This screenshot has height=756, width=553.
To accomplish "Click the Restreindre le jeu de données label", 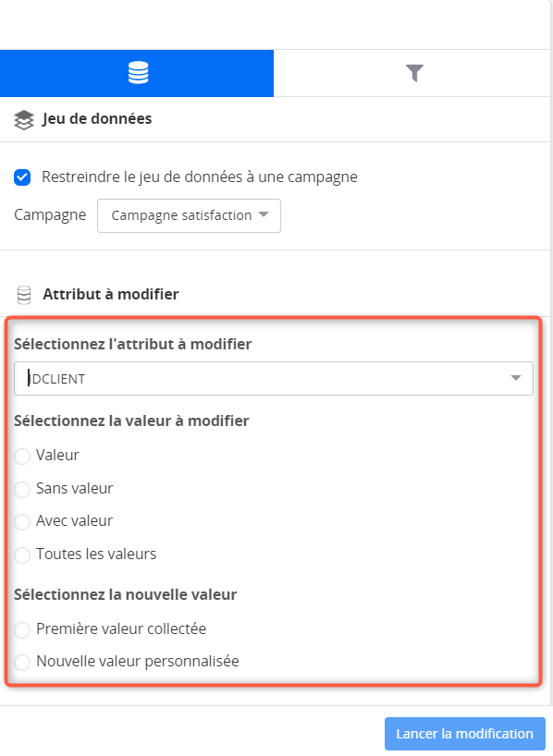I will click(x=200, y=177).
